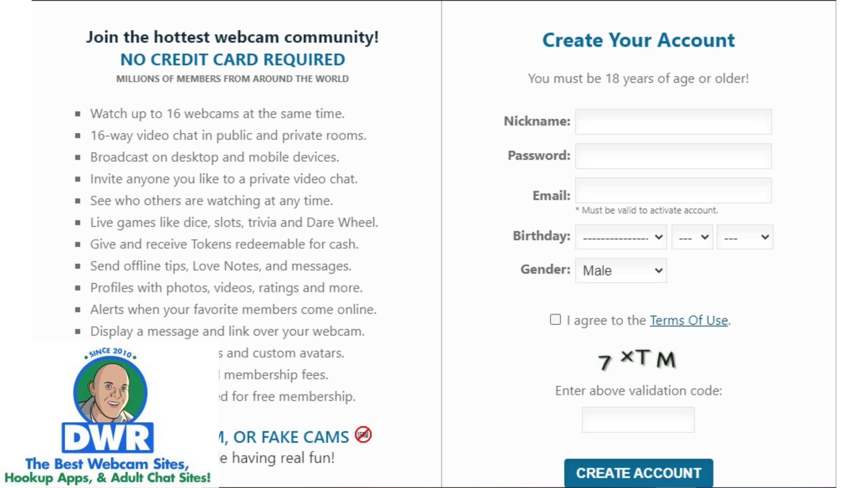
Task: Open the Gender dropdown showing Male
Action: coord(621,270)
